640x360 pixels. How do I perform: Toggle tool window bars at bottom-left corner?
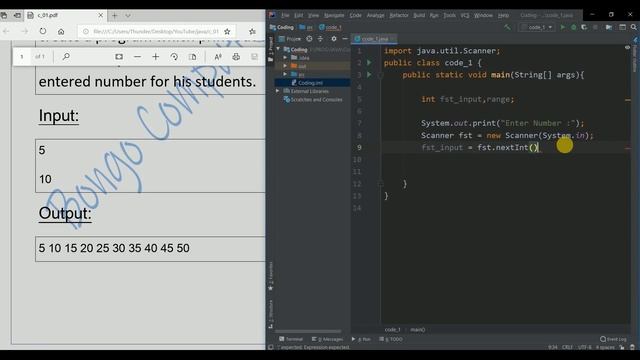(270, 347)
